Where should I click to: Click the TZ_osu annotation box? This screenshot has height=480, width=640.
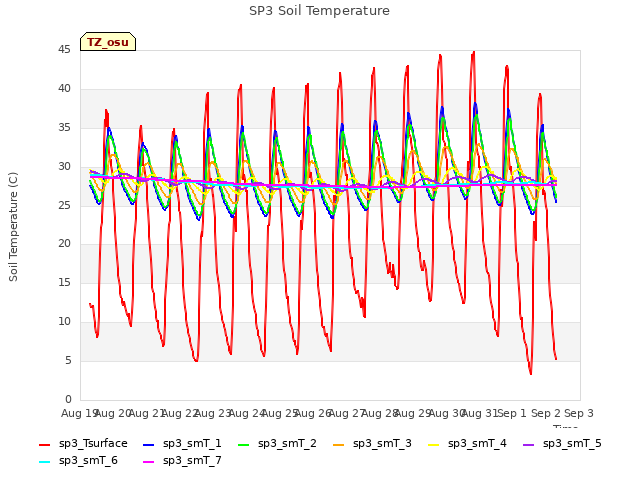tap(108, 42)
